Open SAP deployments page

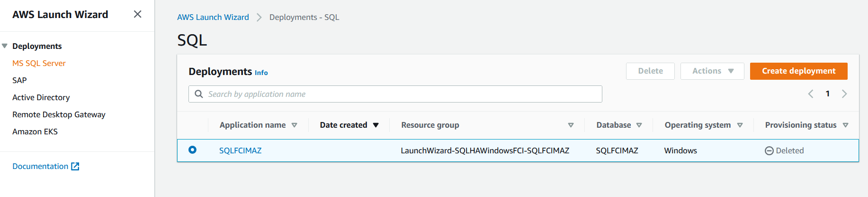click(19, 80)
